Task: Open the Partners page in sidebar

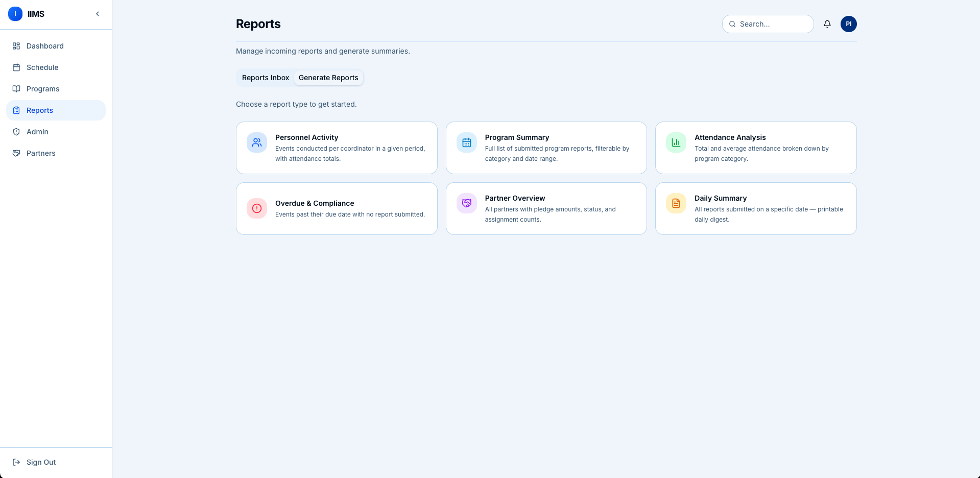Action: click(41, 153)
